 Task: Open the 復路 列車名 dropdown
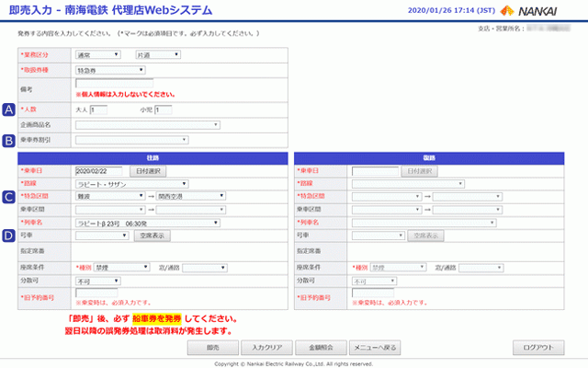pyautogui.click(x=424, y=224)
